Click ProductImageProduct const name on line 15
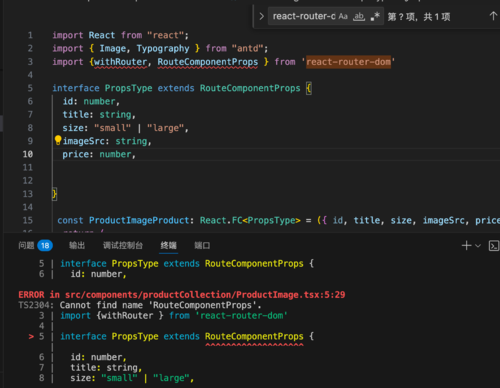500x388 pixels. [x=139, y=220]
